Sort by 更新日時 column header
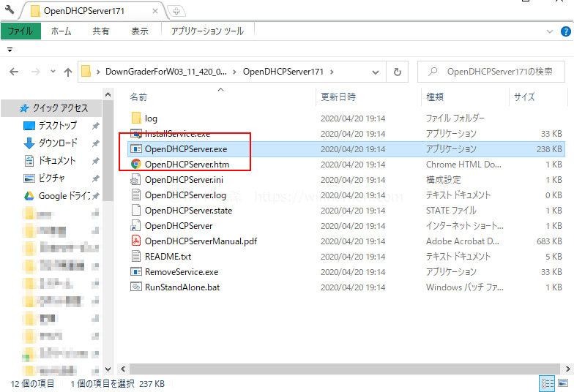Viewport: 574px width, 392px height. (x=338, y=97)
